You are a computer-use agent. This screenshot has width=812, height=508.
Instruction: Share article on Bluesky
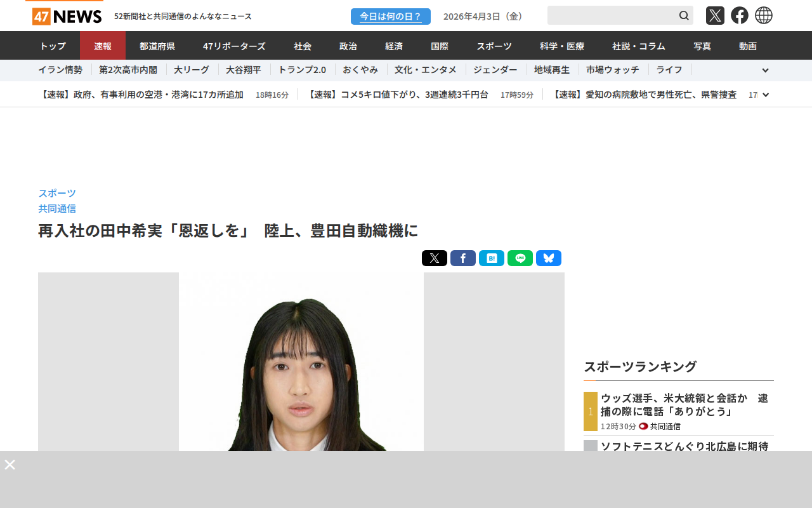[x=549, y=258]
